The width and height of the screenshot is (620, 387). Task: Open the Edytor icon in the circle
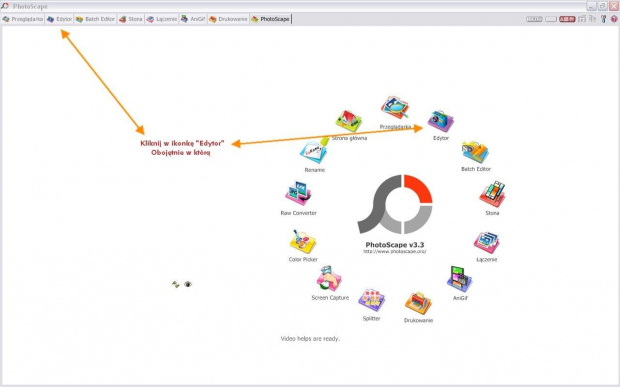point(440,121)
